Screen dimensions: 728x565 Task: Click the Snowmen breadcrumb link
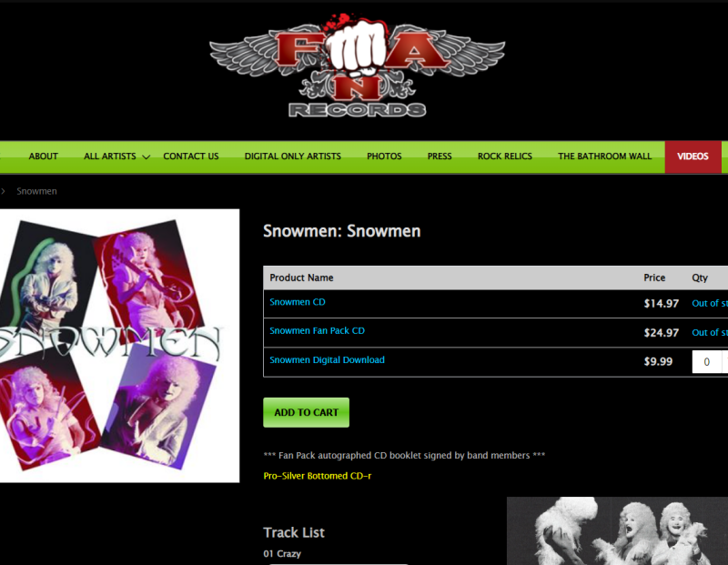point(36,191)
